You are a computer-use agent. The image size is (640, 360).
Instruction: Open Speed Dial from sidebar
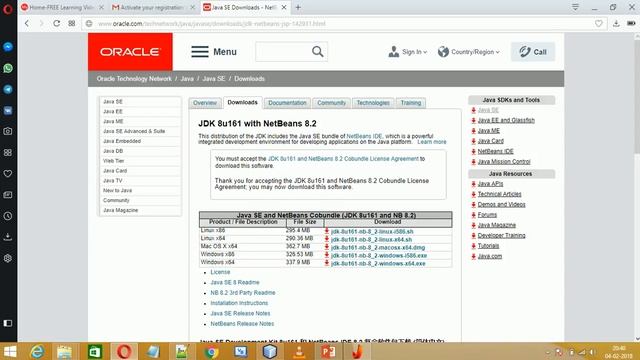[8, 153]
